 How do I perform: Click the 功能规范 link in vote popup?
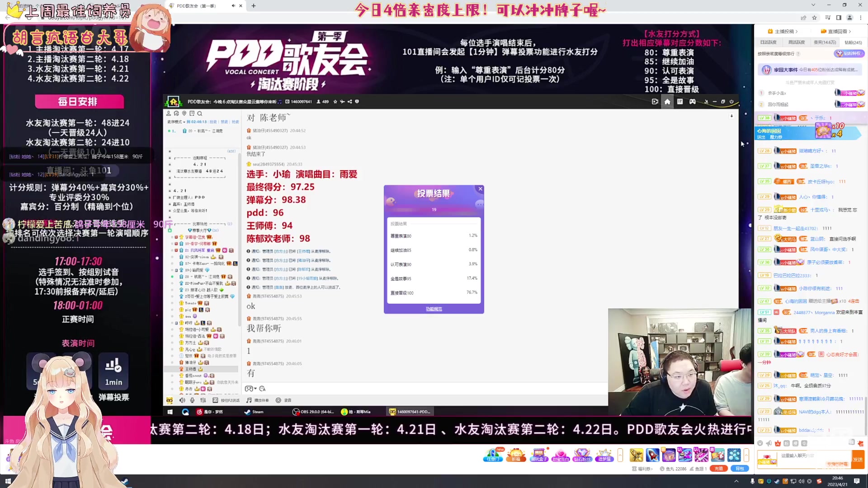point(434,309)
